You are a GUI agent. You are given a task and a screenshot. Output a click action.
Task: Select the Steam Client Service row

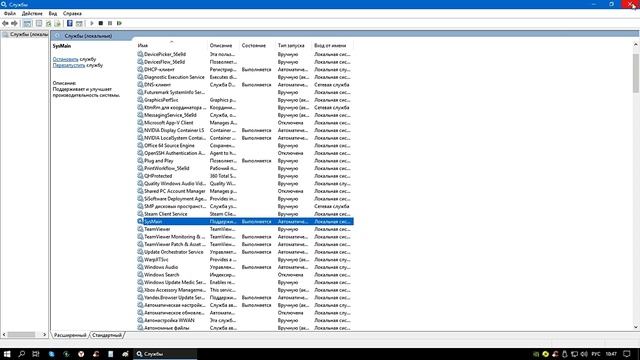point(245,214)
